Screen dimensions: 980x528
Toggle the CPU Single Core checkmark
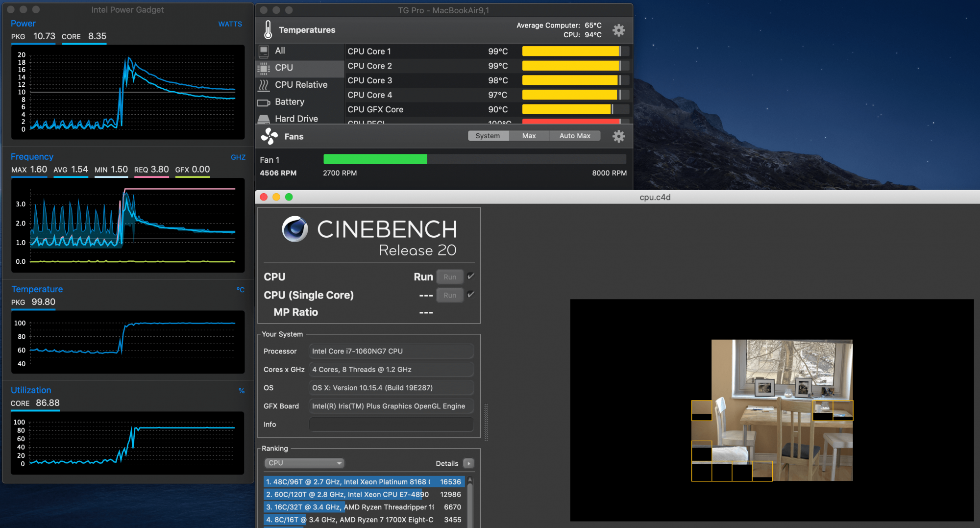click(x=470, y=294)
